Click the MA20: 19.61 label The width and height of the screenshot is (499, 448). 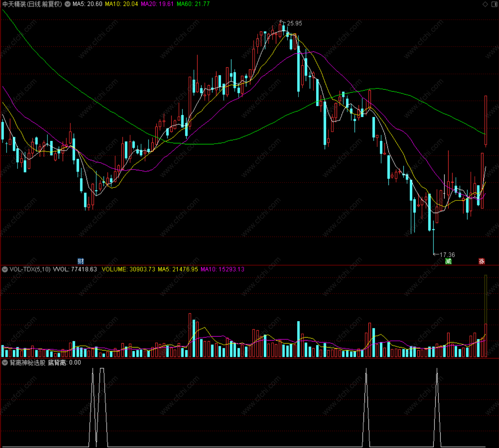[157, 4]
